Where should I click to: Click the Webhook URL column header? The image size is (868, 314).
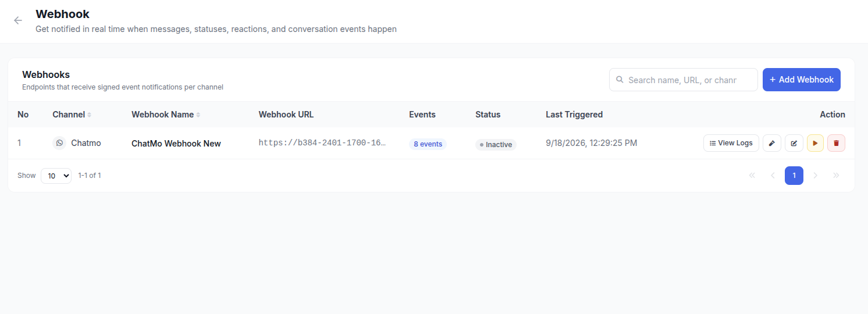286,115
